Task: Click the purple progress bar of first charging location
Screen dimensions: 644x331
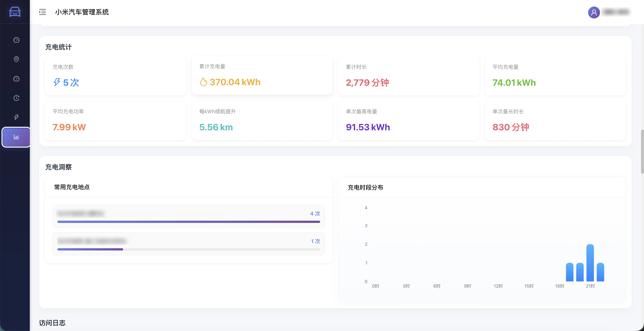Action: [x=189, y=221]
